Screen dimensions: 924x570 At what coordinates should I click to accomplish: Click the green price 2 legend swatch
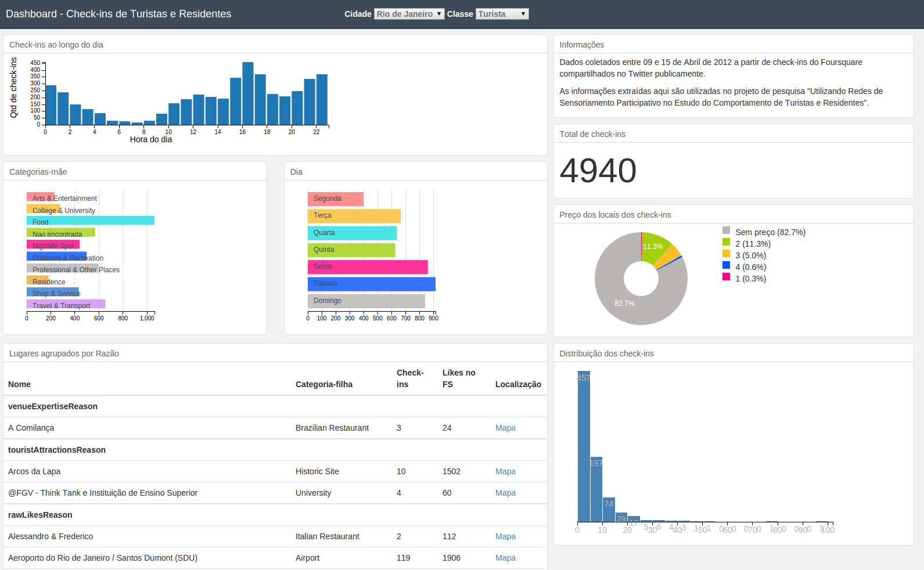[x=726, y=242]
